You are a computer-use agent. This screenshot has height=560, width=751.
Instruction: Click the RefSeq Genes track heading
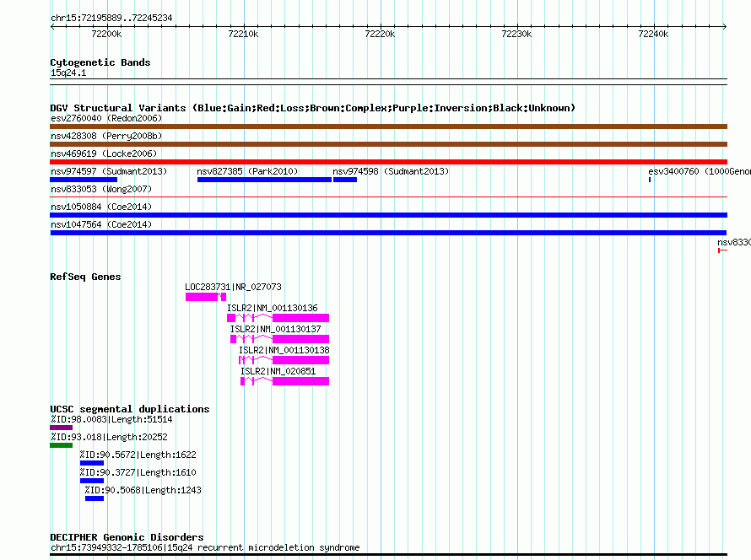point(85,277)
